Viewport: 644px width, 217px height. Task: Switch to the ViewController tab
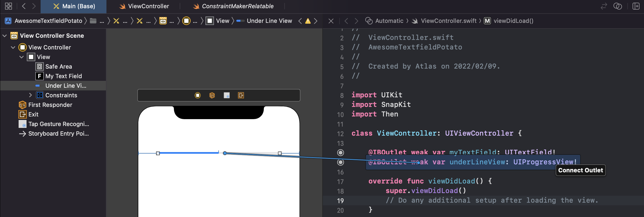click(x=144, y=6)
